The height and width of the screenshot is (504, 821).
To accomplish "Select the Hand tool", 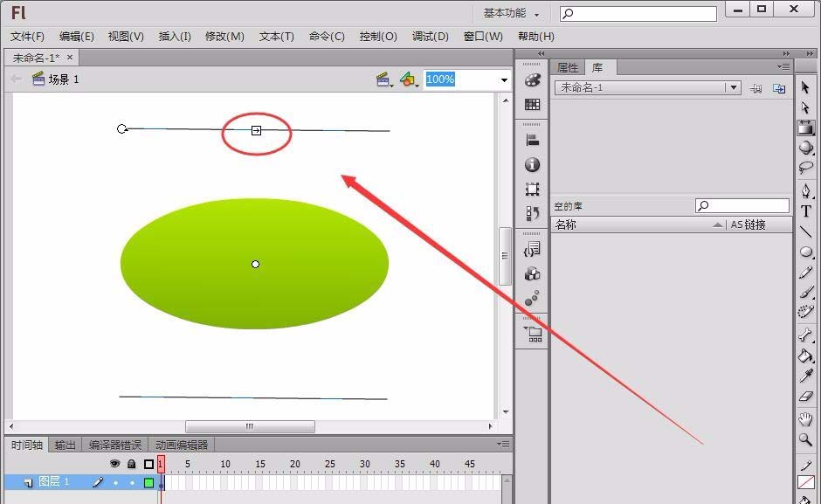I will pos(805,418).
